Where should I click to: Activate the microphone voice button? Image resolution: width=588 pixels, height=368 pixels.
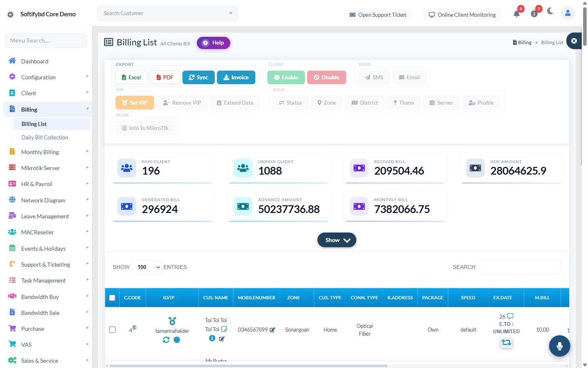(559, 346)
